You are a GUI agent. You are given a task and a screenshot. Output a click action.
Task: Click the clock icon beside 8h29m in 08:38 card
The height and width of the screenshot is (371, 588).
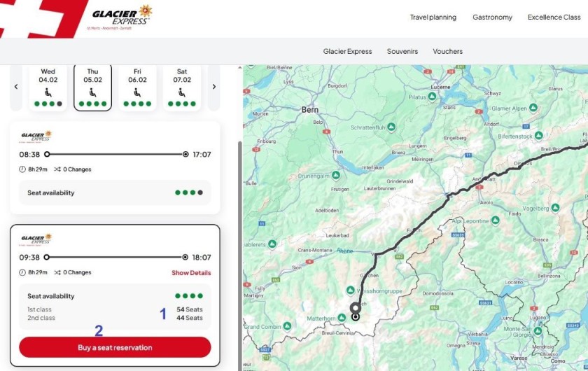pyautogui.click(x=22, y=169)
